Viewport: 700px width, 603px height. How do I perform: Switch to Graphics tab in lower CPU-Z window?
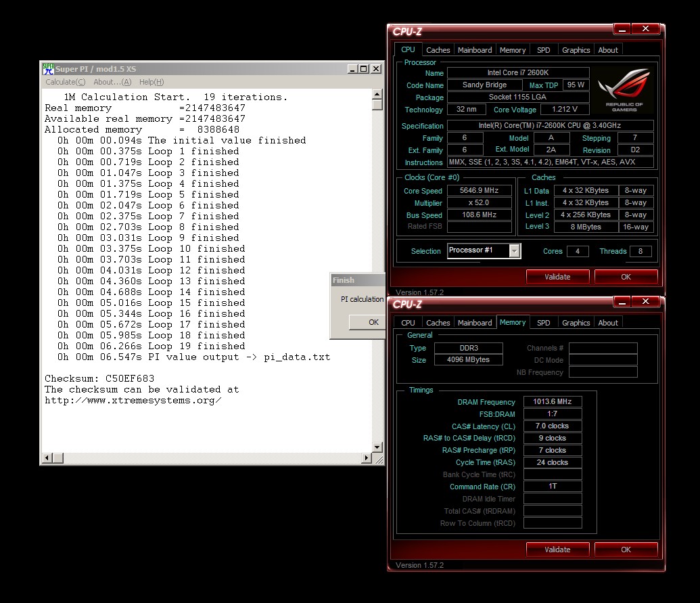(576, 323)
